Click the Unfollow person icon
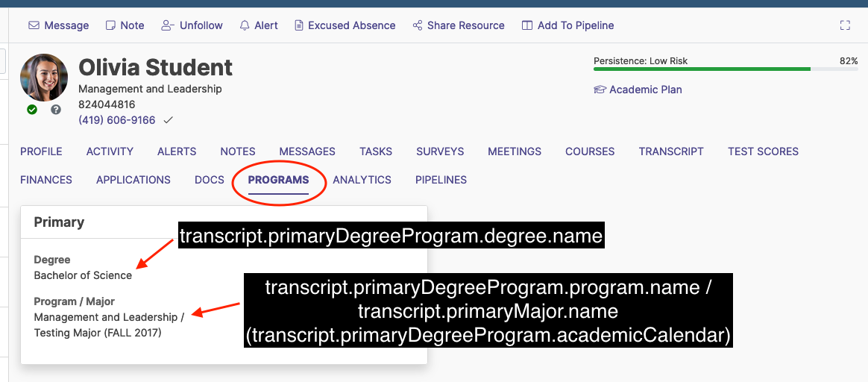The height and width of the screenshot is (382, 868). click(x=168, y=25)
